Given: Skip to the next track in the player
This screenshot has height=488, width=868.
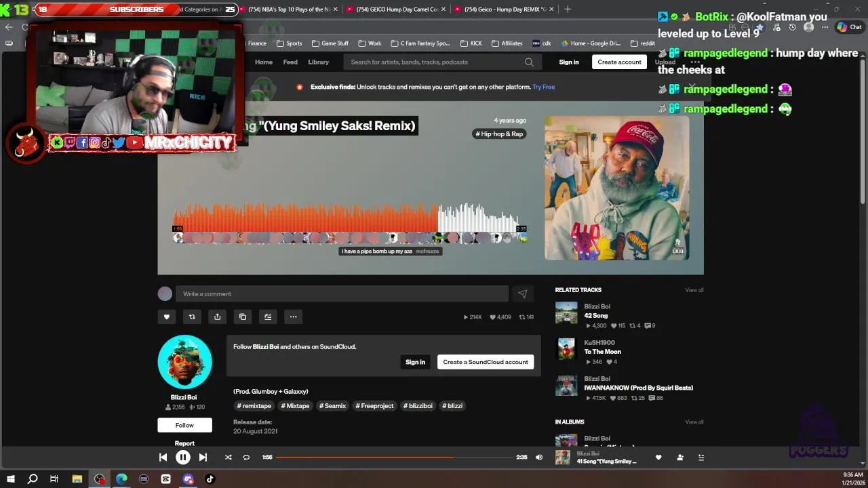Looking at the screenshot, I should 203,457.
